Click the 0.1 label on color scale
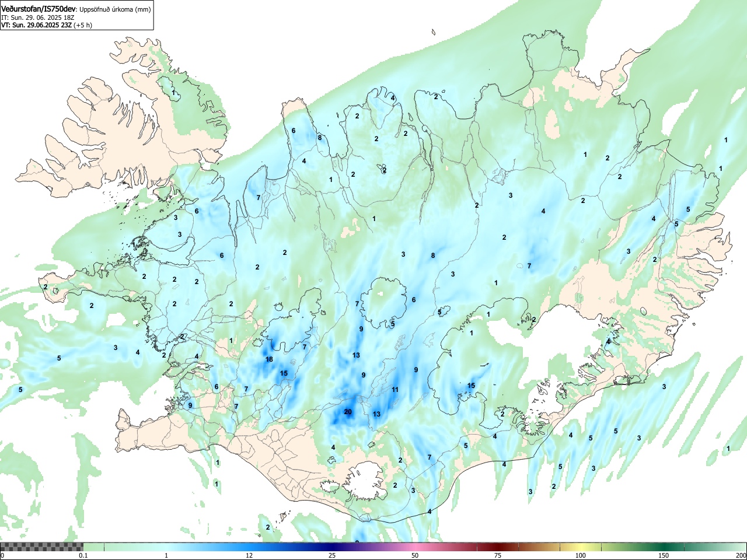 click(x=83, y=555)
